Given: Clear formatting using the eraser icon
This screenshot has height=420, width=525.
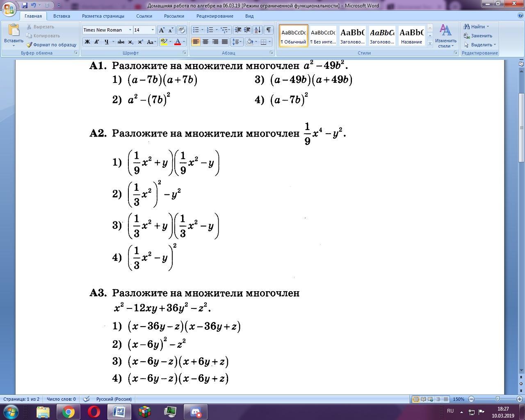Looking at the screenshot, I should (182, 30).
